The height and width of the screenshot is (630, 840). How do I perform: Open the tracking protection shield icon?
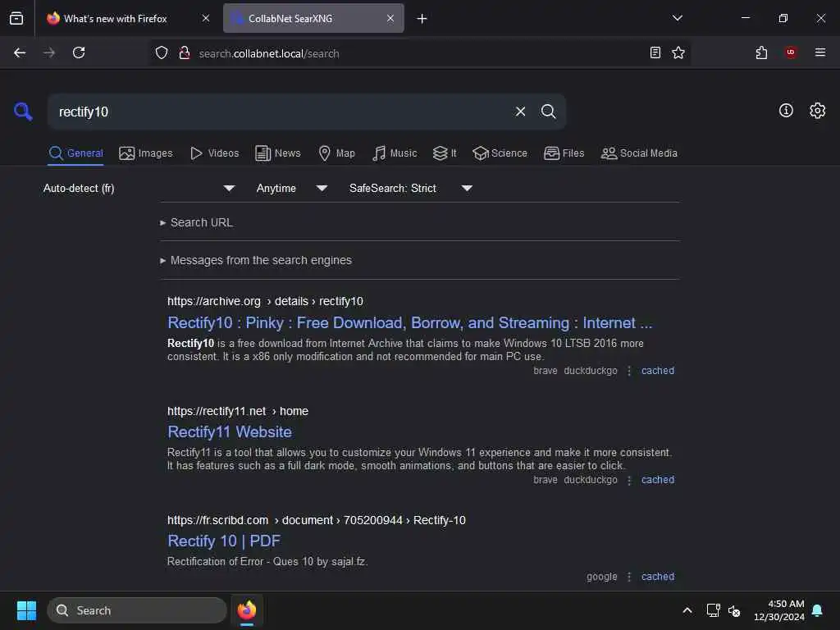point(162,52)
